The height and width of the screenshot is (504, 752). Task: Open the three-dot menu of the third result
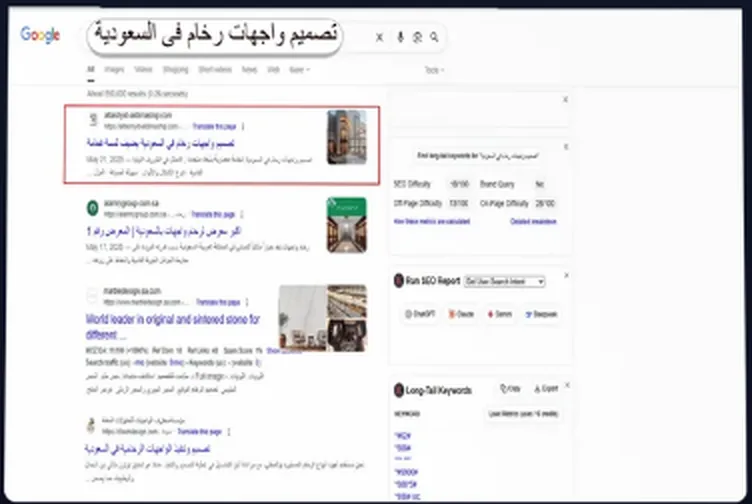(247, 302)
